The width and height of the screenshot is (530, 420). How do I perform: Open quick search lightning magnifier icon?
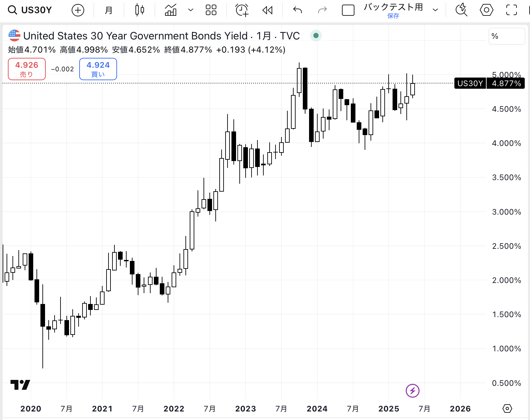point(462,10)
